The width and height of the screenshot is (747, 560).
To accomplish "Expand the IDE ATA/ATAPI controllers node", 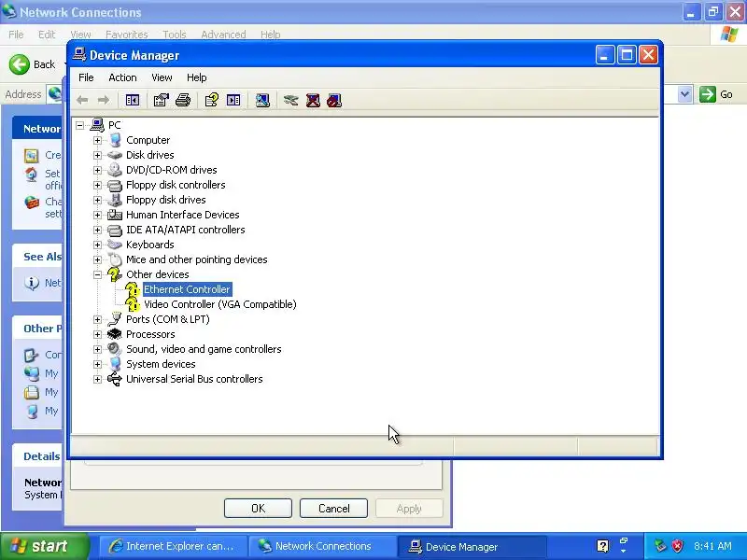I will pos(97,230).
